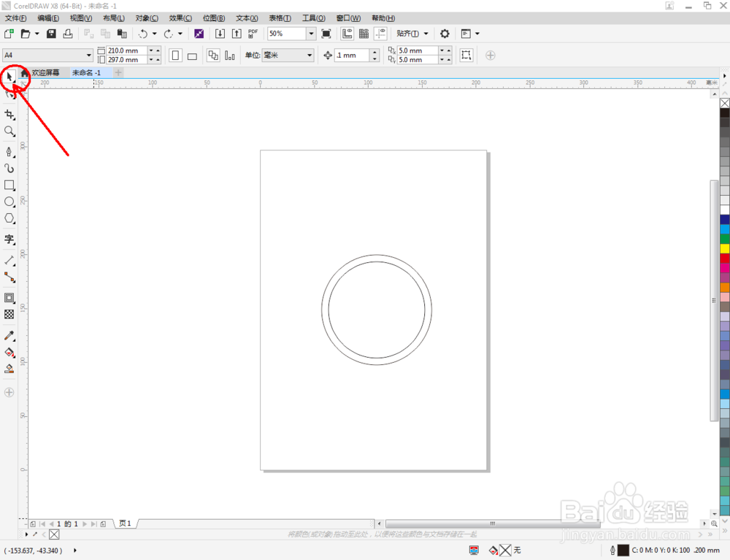Select the Zoom magnifier tool
This screenshot has width=730, height=560.
[x=9, y=131]
